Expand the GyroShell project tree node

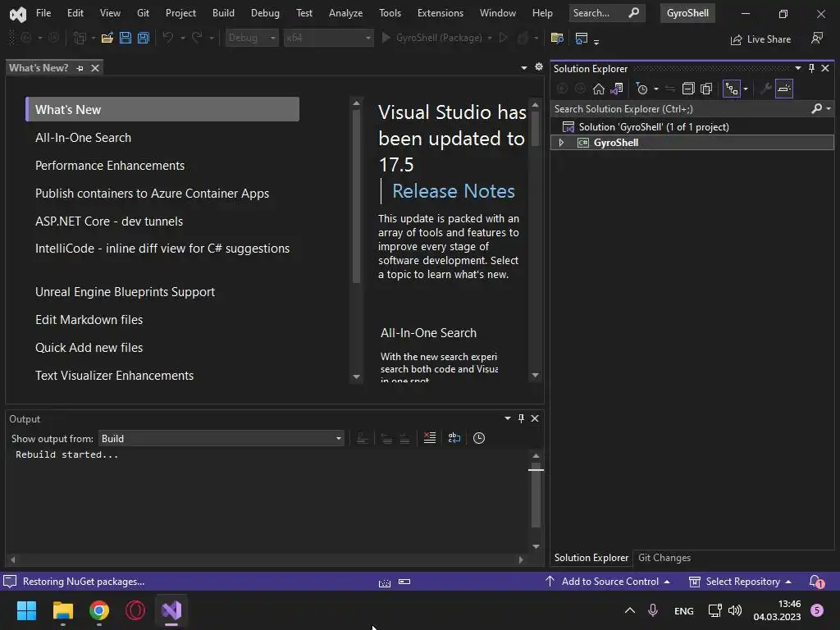pos(561,143)
